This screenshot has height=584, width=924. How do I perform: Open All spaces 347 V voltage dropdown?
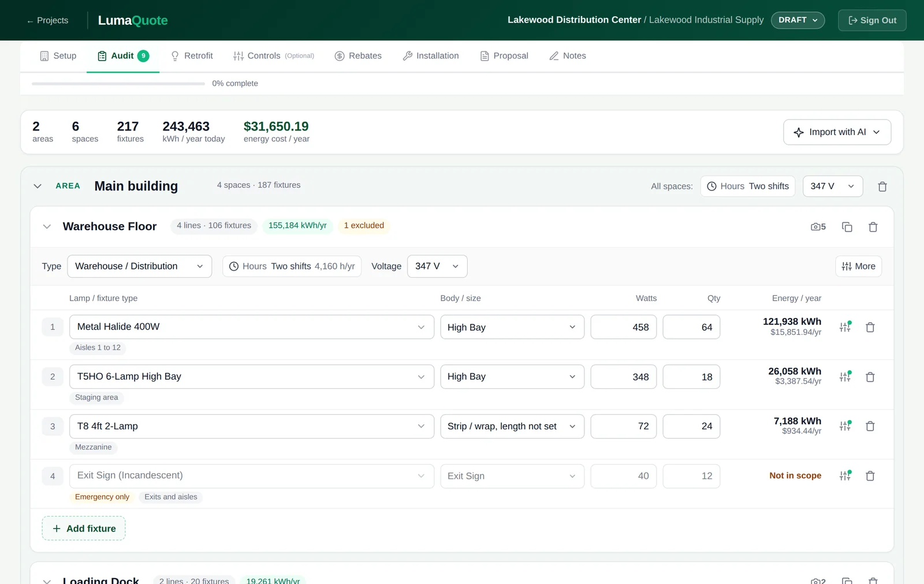(x=833, y=186)
